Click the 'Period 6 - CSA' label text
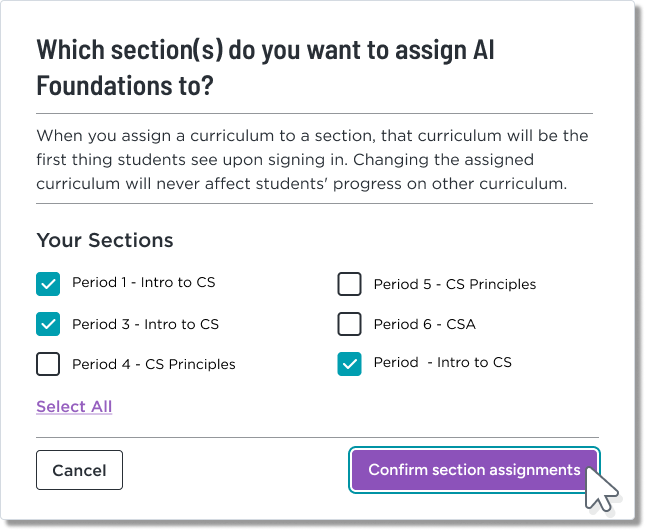 click(x=424, y=324)
